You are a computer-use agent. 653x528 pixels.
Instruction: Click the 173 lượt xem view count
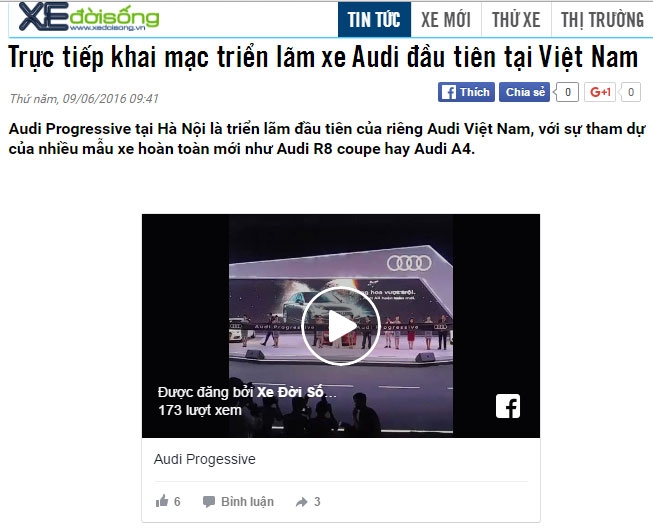coord(200,411)
